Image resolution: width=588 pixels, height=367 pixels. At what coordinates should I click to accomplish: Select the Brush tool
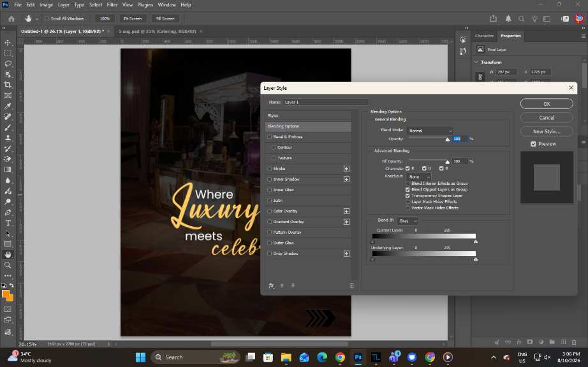point(8,127)
